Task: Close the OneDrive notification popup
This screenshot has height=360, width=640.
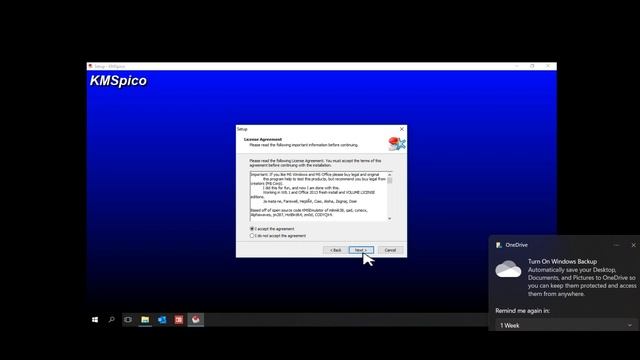Action: 633,245
